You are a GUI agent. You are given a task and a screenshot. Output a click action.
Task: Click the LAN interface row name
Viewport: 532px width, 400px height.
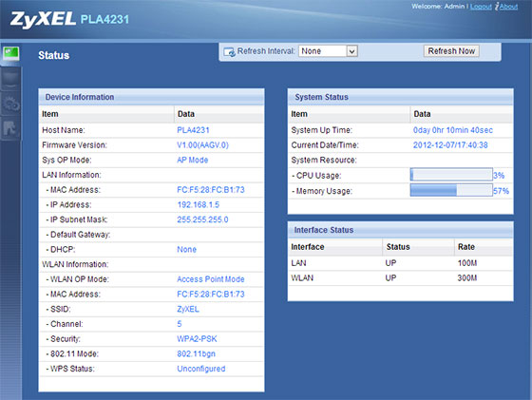tap(298, 263)
